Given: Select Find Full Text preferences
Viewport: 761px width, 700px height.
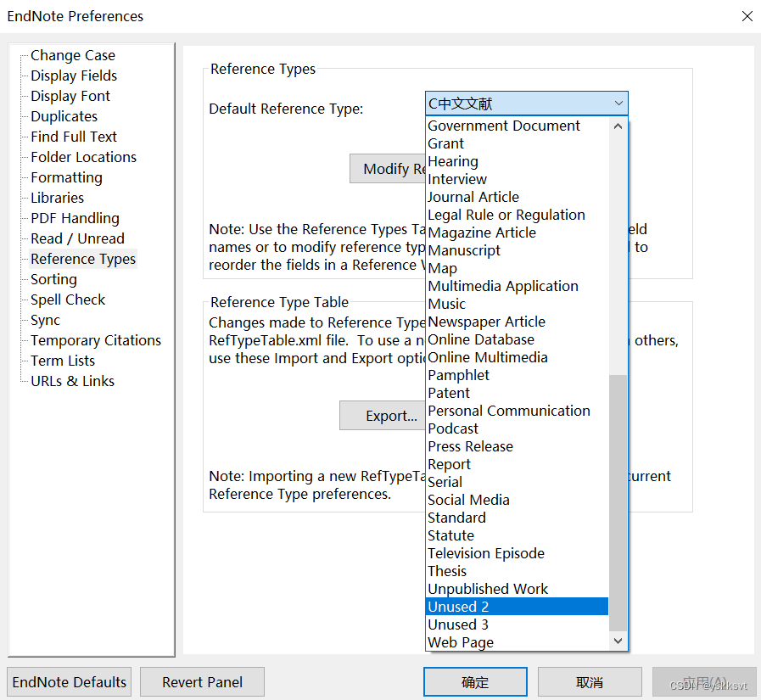Looking at the screenshot, I should tap(74, 137).
